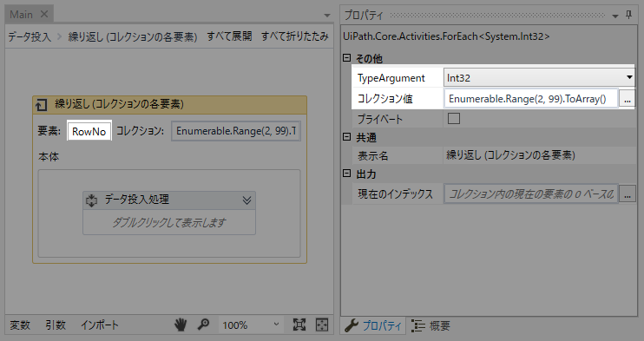Click the RowNo element input field

pyautogui.click(x=89, y=131)
